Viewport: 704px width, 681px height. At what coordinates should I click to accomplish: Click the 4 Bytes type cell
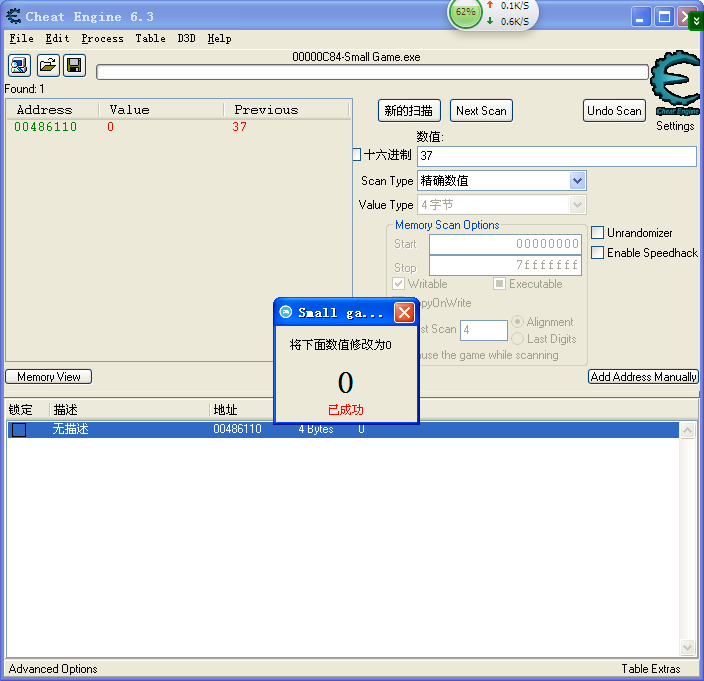click(x=316, y=429)
